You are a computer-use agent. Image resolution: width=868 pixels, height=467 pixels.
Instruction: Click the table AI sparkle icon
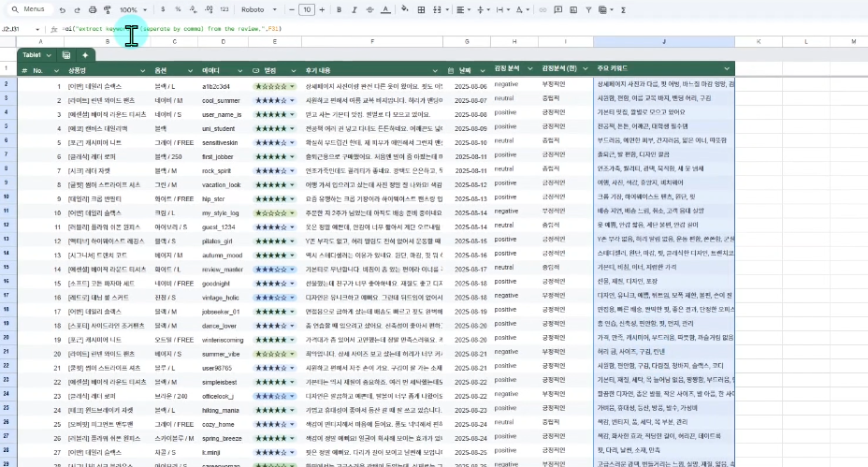(x=85, y=55)
